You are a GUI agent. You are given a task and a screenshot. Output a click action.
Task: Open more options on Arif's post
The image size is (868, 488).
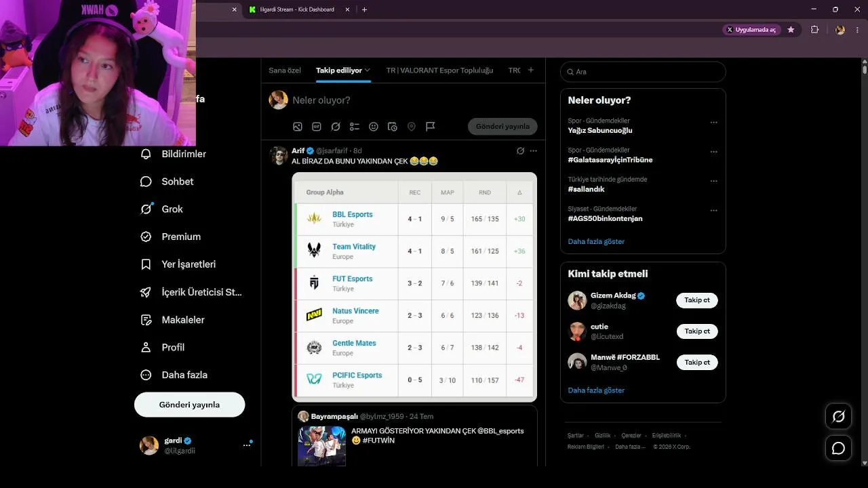click(x=534, y=150)
